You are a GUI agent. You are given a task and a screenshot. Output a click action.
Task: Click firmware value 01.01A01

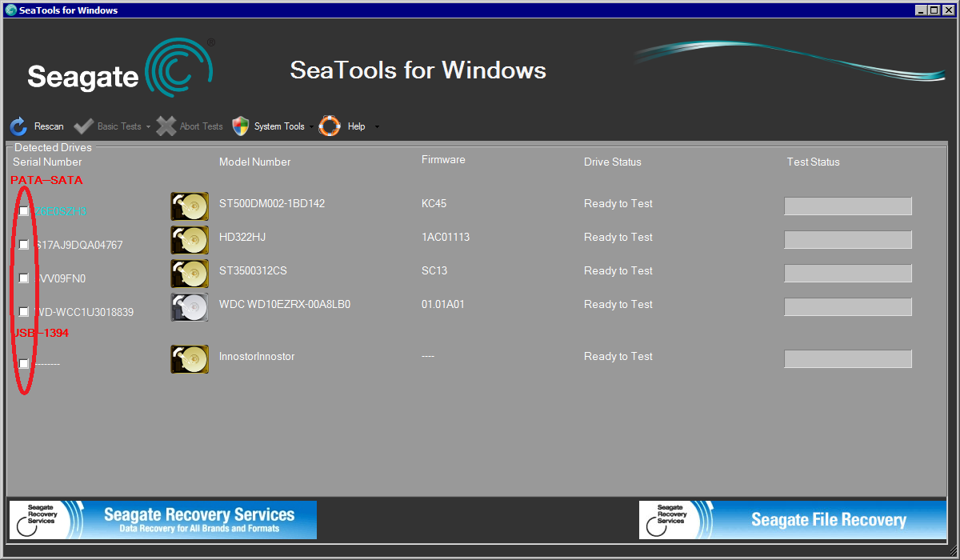443,304
